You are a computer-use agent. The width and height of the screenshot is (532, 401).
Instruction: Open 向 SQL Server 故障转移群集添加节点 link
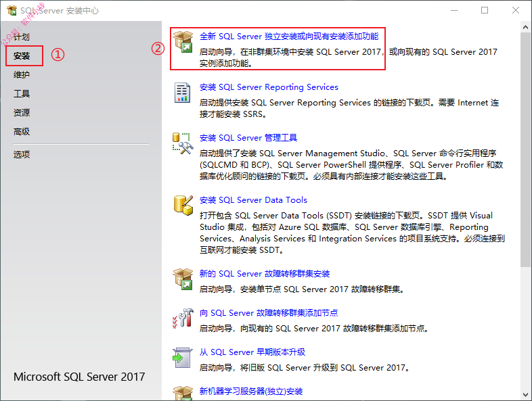(x=269, y=313)
